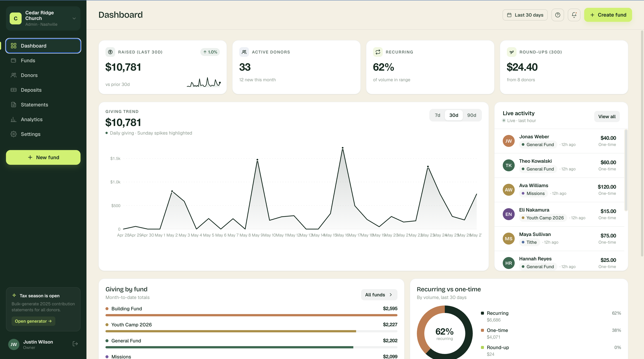Go to Donors in sidebar
Image resolution: width=644 pixels, height=359 pixels.
click(x=43, y=75)
